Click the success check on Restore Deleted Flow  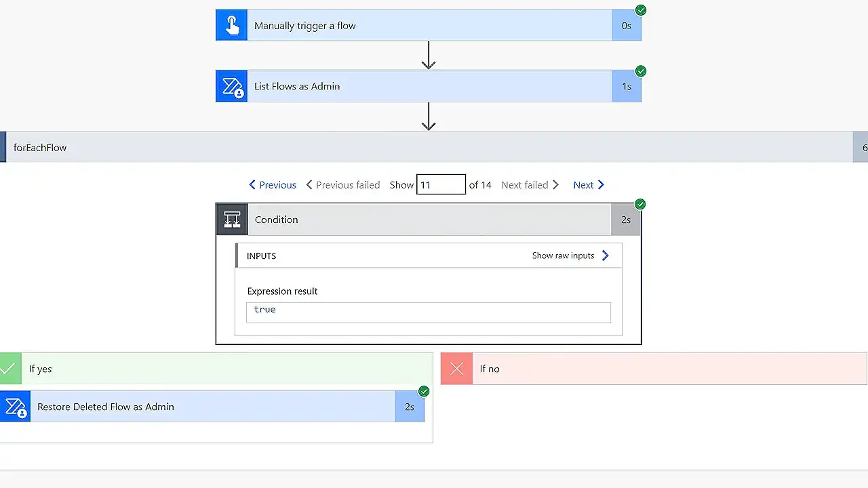click(x=424, y=391)
